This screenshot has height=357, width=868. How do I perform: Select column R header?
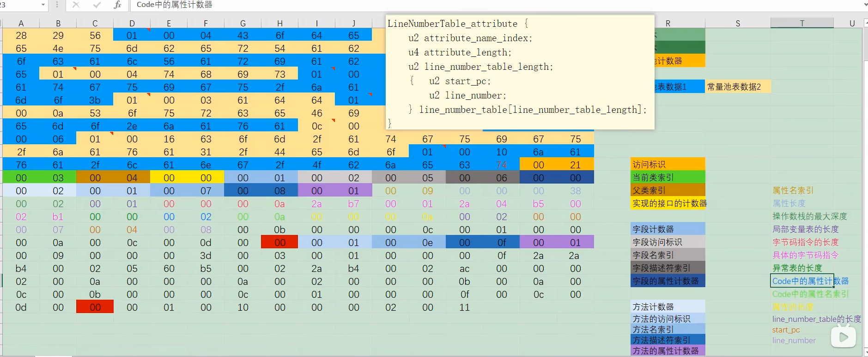click(668, 23)
